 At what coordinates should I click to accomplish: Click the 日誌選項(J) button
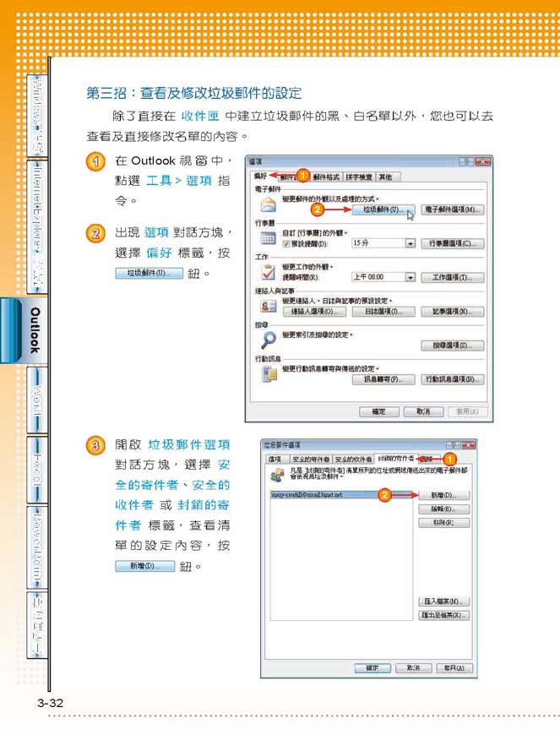[x=383, y=312]
